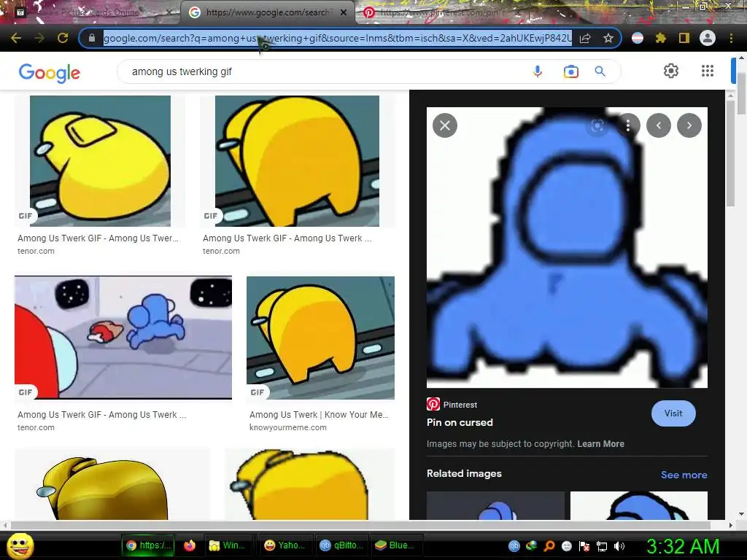Open the bottom-row pixelated yellow crewmate thumbnail
The width and height of the screenshot is (747, 560).
click(x=309, y=485)
